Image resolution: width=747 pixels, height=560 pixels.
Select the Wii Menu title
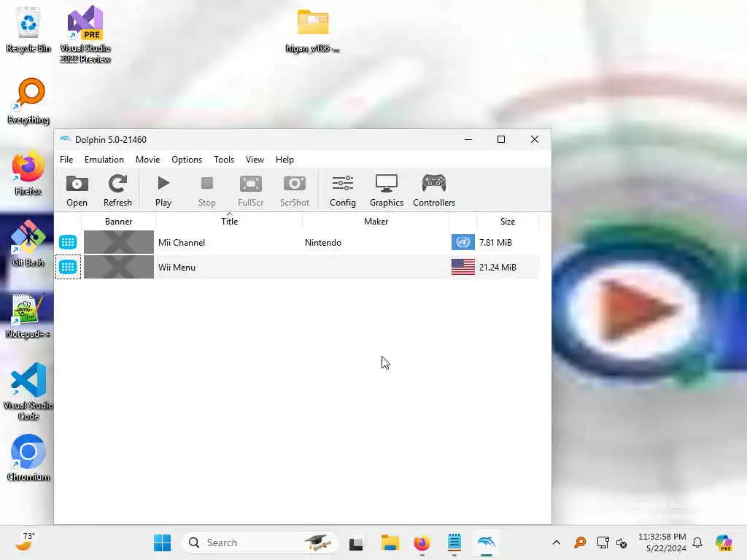click(177, 267)
